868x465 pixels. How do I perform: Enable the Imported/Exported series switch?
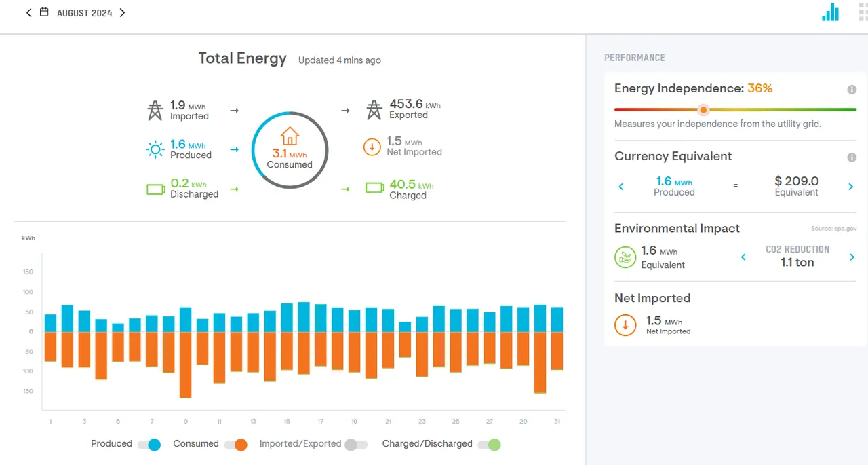[x=356, y=445]
